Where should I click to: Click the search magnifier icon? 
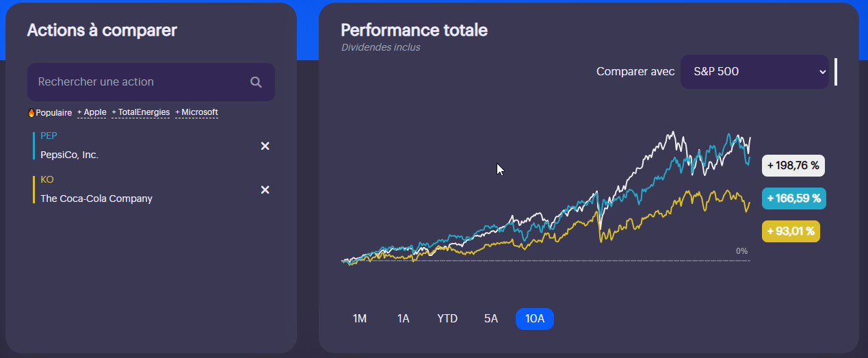256,82
